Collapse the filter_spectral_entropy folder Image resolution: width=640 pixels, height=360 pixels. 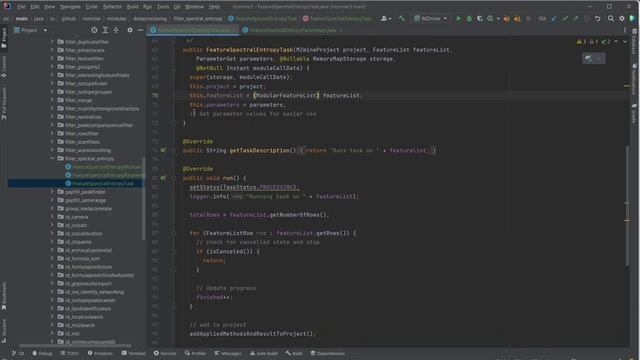[x=52, y=158]
